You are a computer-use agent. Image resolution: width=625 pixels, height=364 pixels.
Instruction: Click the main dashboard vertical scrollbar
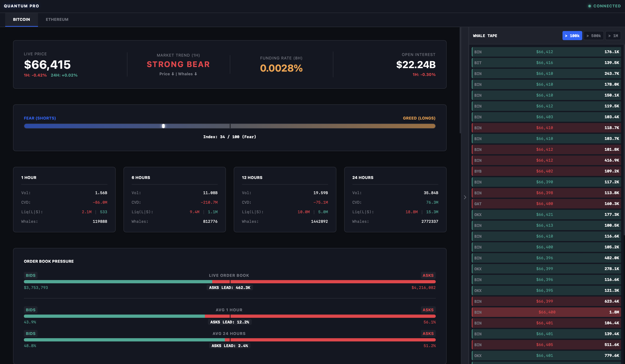[x=460, y=80]
